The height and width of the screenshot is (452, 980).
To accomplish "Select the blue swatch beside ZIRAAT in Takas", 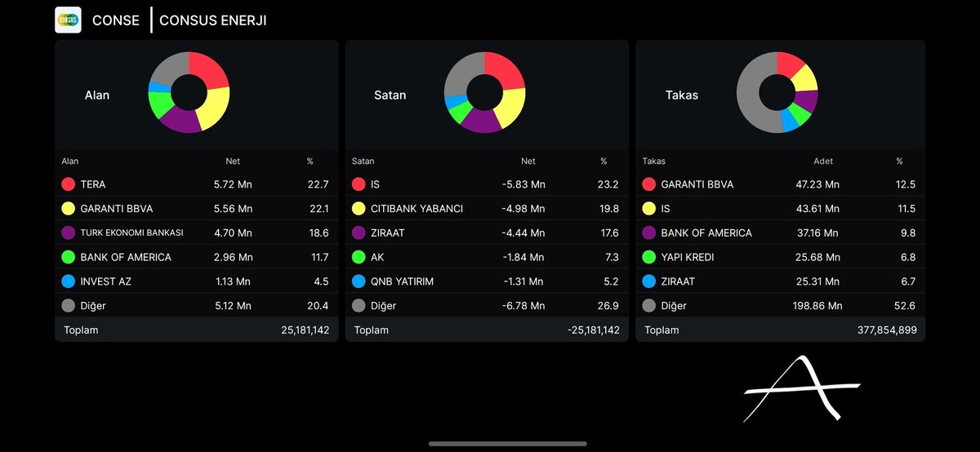I will click(x=649, y=281).
